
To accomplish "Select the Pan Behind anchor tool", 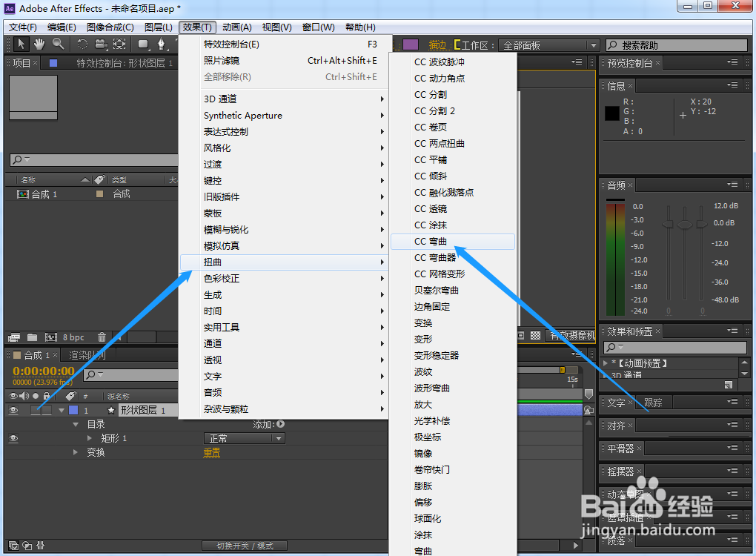I will pos(119,44).
